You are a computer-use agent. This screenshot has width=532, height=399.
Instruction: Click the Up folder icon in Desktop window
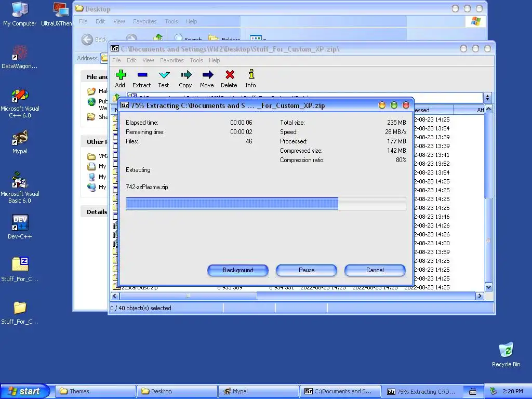click(x=158, y=37)
